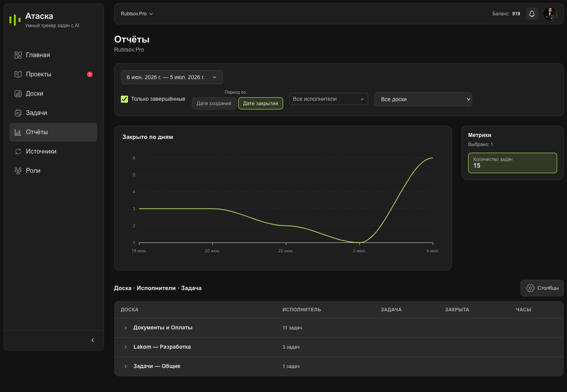Image resolution: width=567 pixels, height=392 pixels.
Task: Click the user avatar picture
Action: [x=550, y=14]
